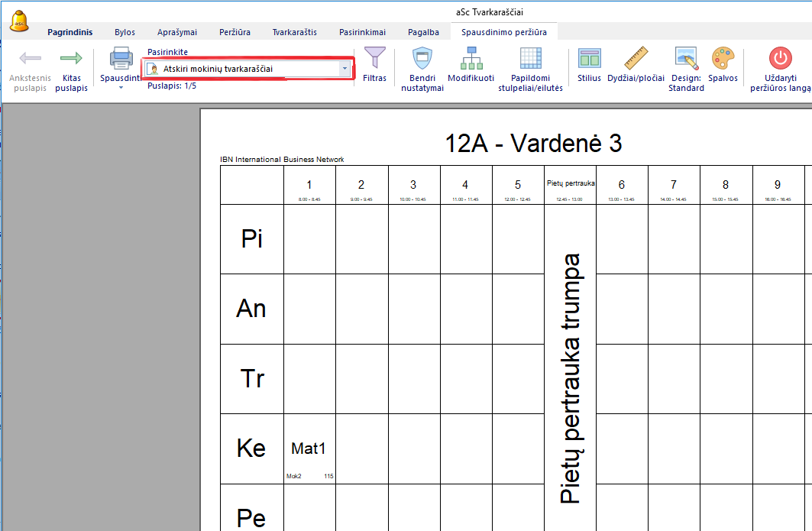Open Papildomi stulpeliai/eilutės grid icon
This screenshot has width=812, height=531.
tap(530, 59)
